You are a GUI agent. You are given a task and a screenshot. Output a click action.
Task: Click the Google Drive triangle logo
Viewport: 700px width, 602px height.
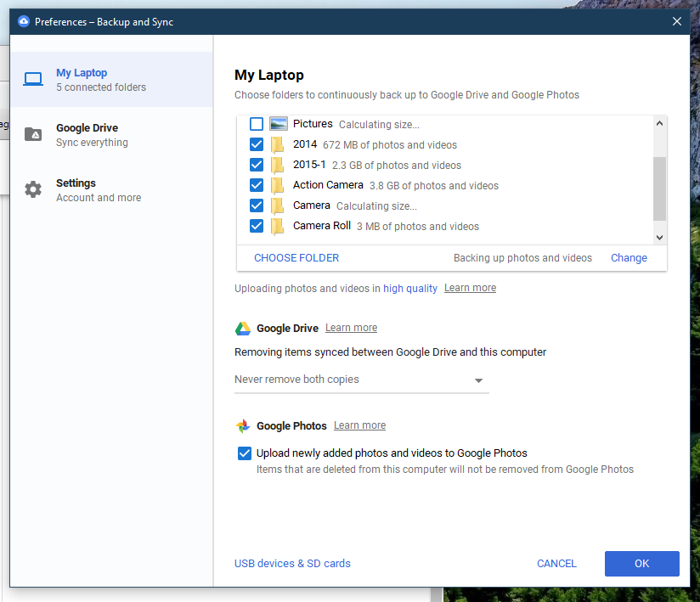243,329
